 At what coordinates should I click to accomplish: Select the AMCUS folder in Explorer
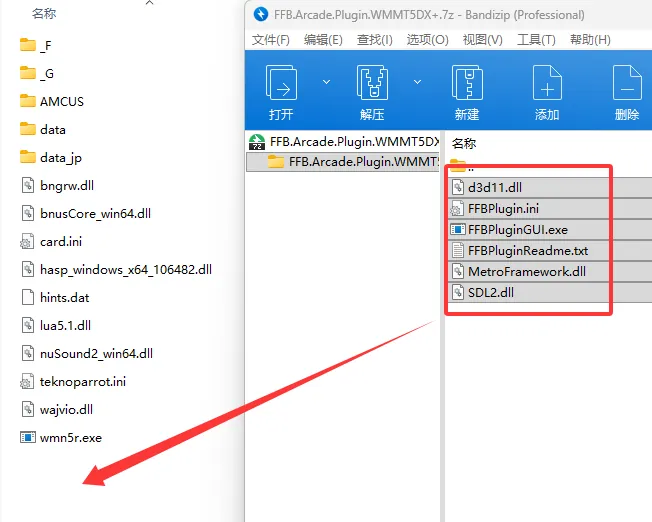[61, 101]
